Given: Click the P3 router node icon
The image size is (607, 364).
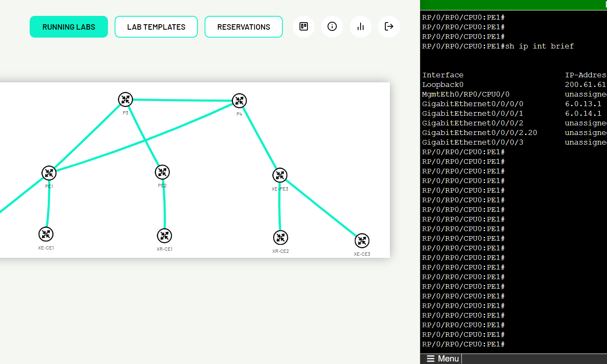Looking at the screenshot, I should pos(125,99).
